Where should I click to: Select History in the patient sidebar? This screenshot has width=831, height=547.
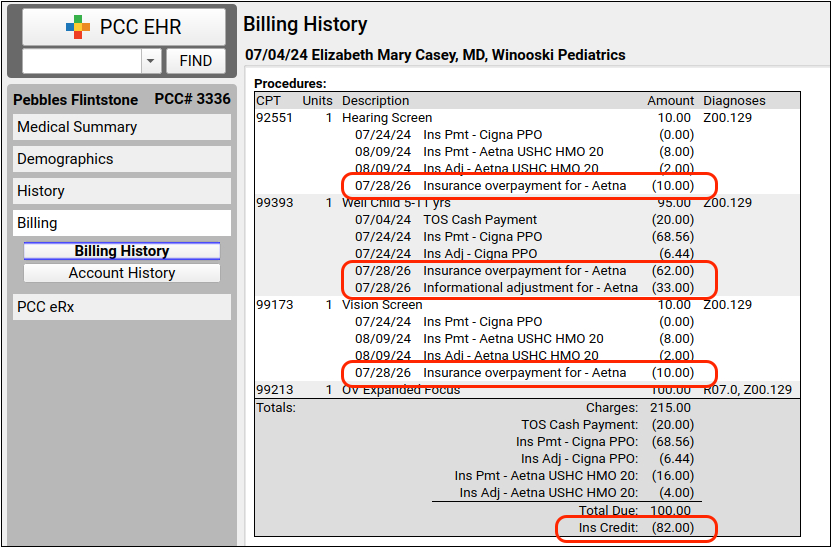point(122,191)
